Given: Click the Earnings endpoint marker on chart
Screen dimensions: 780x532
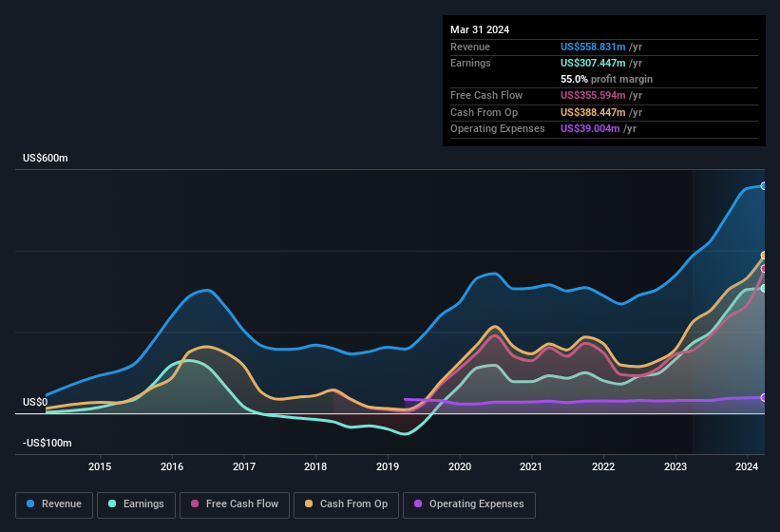Looking at the screenshot, I should [764, 288].
